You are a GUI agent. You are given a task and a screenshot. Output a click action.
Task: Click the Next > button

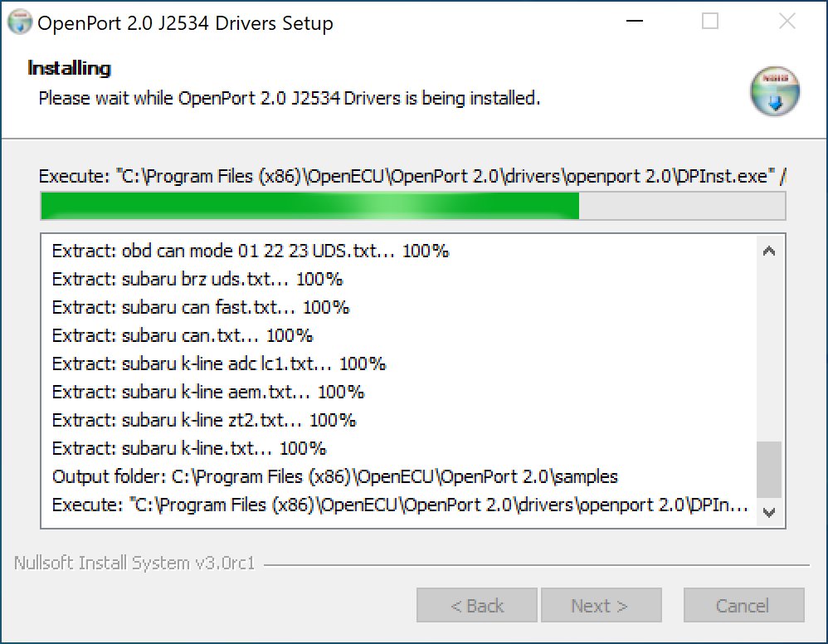pyautogui.click(x=601, y=606)
